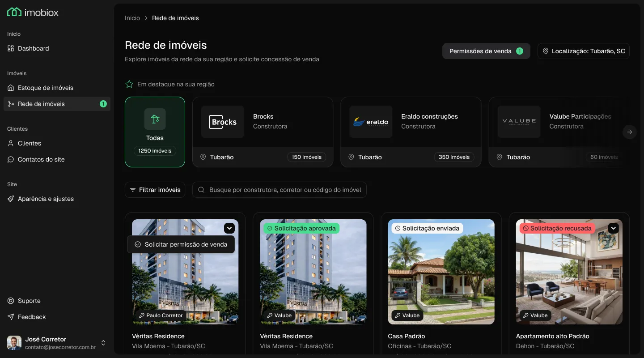This screenshot has width=644, height=358.
Task: Open dropdown on the Solicitação recusada card
Action: click(x=614, y=228)
